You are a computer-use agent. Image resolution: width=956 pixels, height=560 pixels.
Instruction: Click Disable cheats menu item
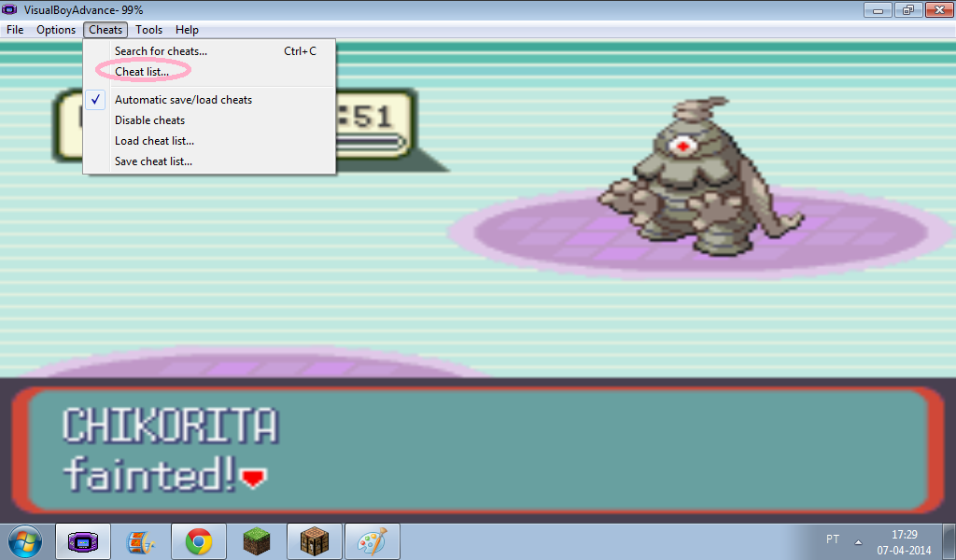click(149, 120)
